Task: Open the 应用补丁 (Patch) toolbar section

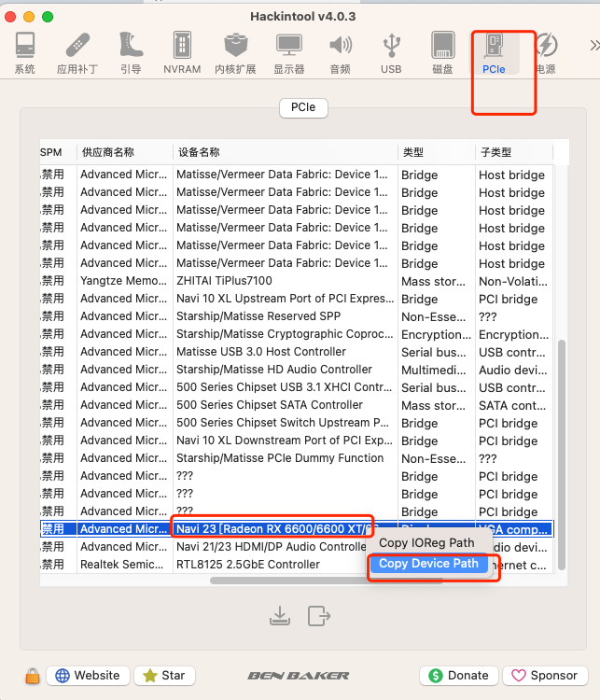Action: [77, 52]
